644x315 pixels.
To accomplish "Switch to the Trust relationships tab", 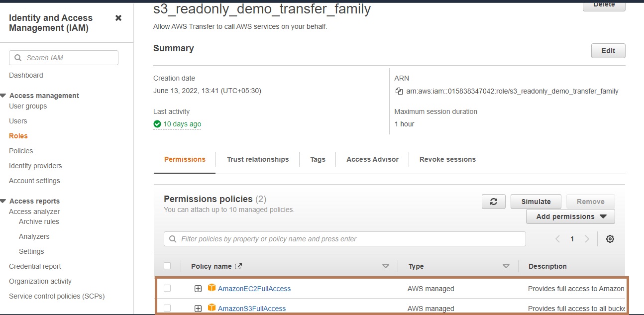I will tap(258, 159).
